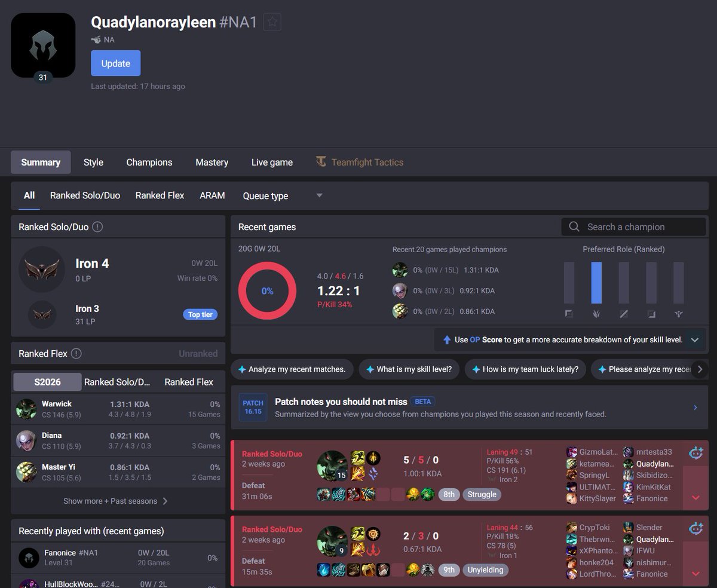Click the Top tier badge
Viewport: 717px width, 588px height.
click(x=200, y=314)
